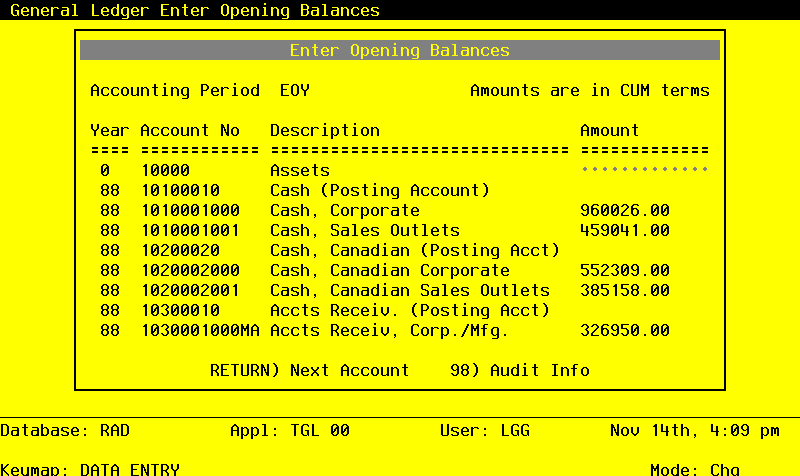Click the year value 0 for Assets
The image size is (800, 476).
pyautogui.click(x=105, y=170)
